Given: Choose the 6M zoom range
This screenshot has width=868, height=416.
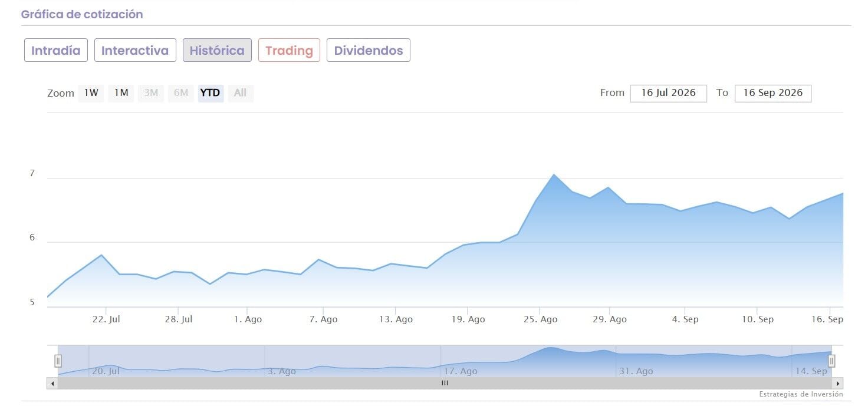Looking at the screenshot, I should click(181, 93).
